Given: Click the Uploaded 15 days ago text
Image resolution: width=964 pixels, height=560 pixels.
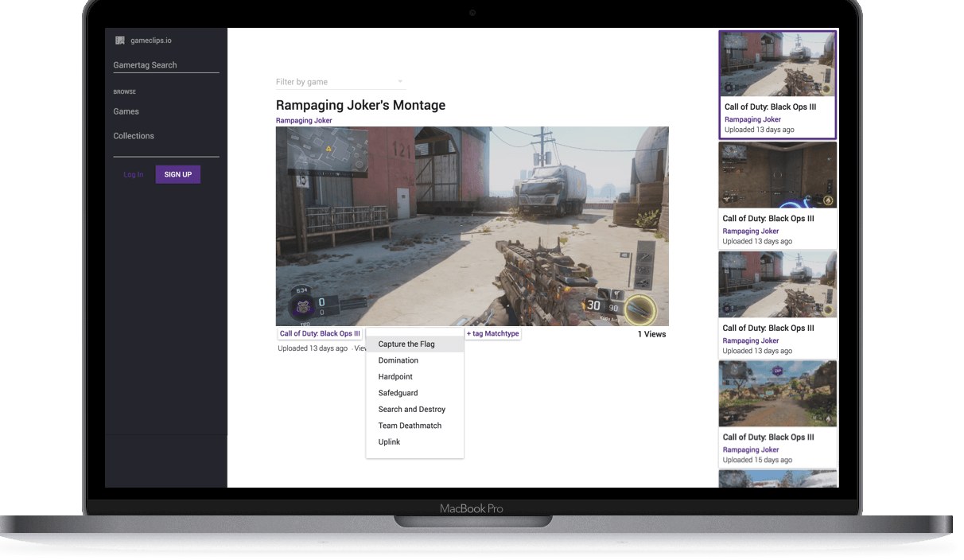Looking at the screenshot, I should pyautogui.click(x=757, y=460).
